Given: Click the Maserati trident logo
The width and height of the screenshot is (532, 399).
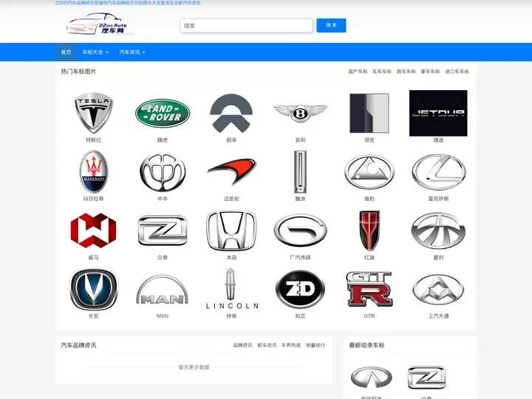Looking at the screenshot, I should 94,172.
